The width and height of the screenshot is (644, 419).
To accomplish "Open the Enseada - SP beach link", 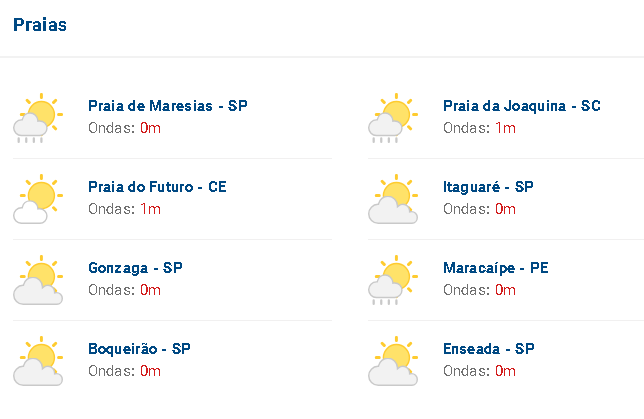I will [x=489, y=349].
